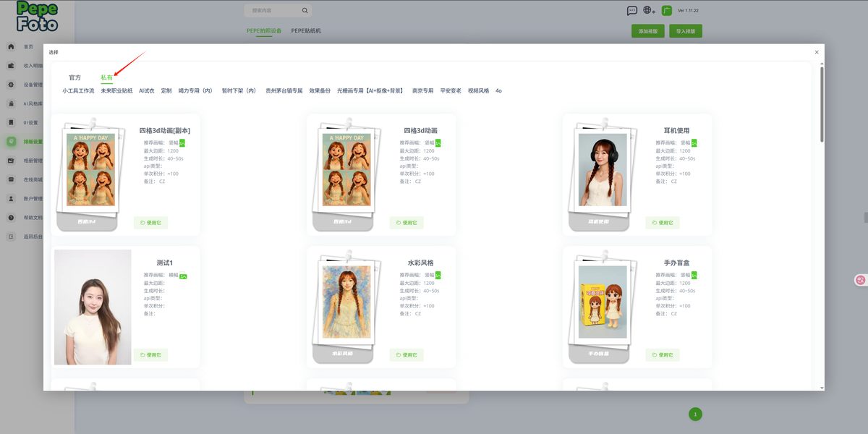
Task: Click 使用它 on the 手办盲盒 card
Action: click(x=663, y=355)
